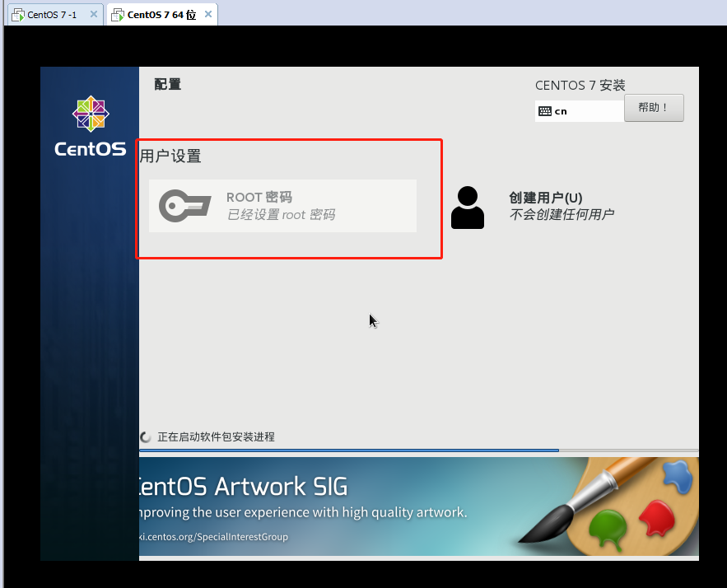Image resolution: width=727 pixels, height=588 pixels.
Task: Click the installation progress bar
Action: point(419,450)
